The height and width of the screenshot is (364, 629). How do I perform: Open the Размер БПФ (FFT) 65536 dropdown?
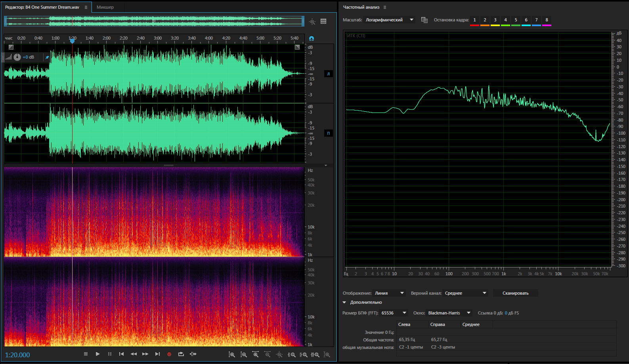pos(394,313)
